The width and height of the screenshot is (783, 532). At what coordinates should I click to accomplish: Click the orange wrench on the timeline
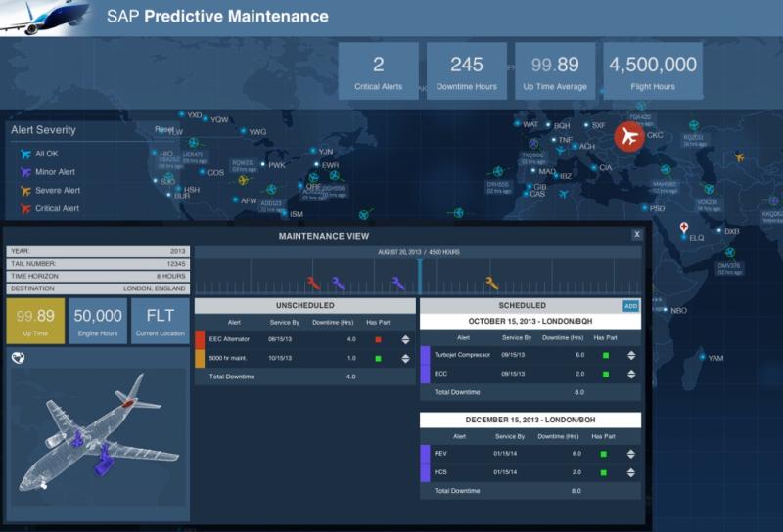click(x=492, y=283)
